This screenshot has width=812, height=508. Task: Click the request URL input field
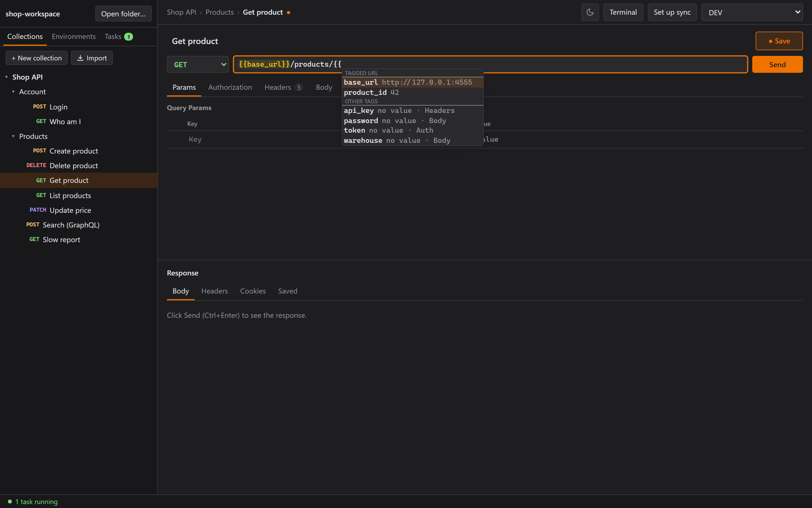pos(491,65)
